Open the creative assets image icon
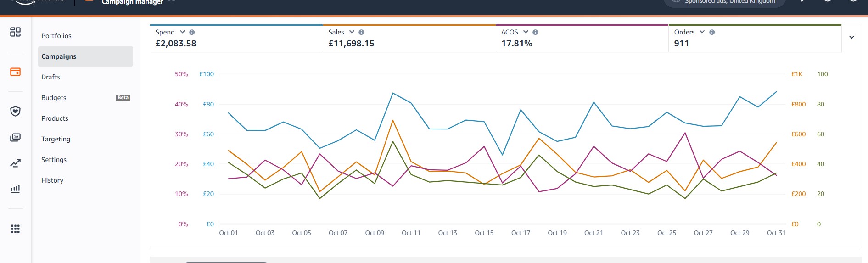The width and height of the screenshot is (868, 263). pyautogui.click(x=15, y=137)
